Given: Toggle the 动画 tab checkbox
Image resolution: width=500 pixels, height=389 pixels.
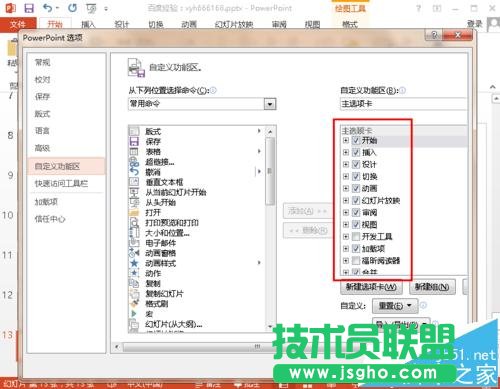Looking at the screenshot, I should (x=356, y=188).
